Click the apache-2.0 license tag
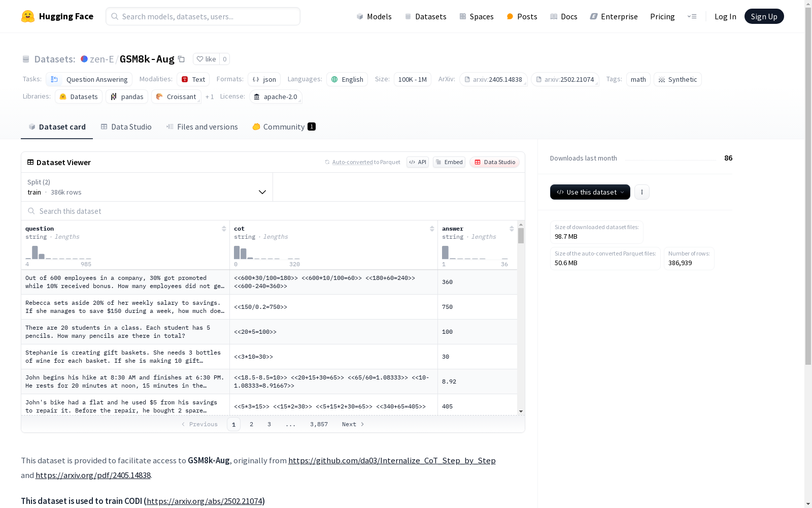 tap(276, 97)
